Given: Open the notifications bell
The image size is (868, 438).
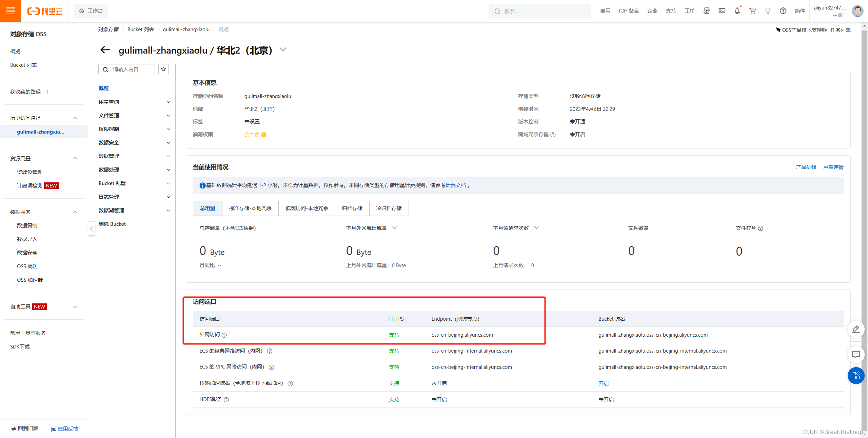Looking at the screenshot, I should 737,11.
